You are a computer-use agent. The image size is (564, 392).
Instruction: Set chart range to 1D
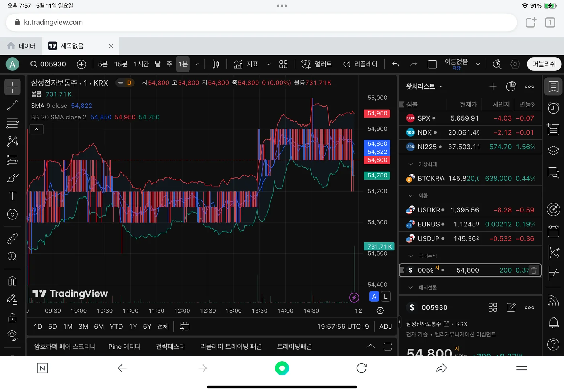coord(38,327)
